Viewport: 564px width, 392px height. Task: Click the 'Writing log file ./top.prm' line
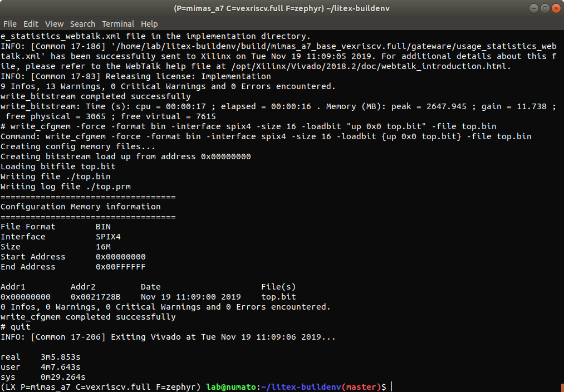(66, 187)
